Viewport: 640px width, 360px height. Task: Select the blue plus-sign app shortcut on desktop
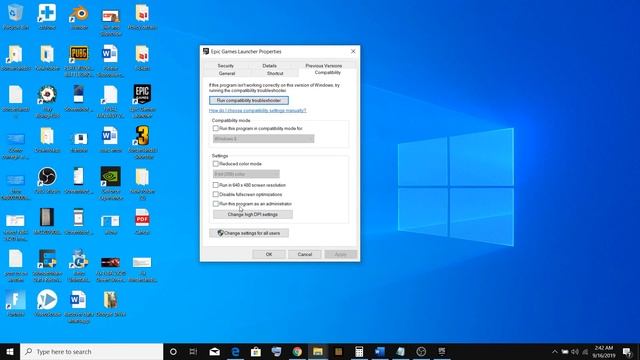pos(47,17)
